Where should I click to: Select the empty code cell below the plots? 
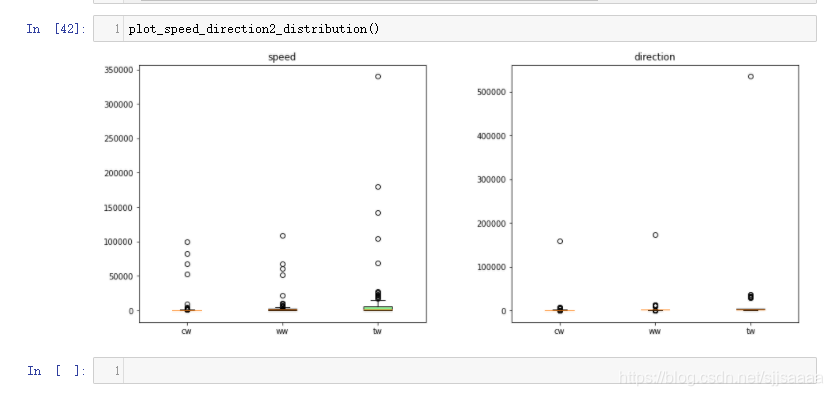[x=455, y=370]
